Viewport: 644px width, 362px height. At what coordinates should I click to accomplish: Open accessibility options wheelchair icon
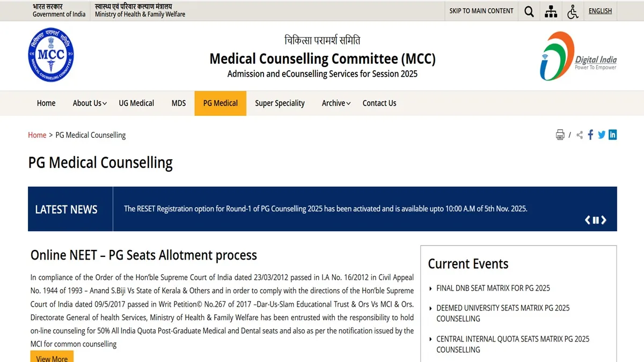pos(573,11)
